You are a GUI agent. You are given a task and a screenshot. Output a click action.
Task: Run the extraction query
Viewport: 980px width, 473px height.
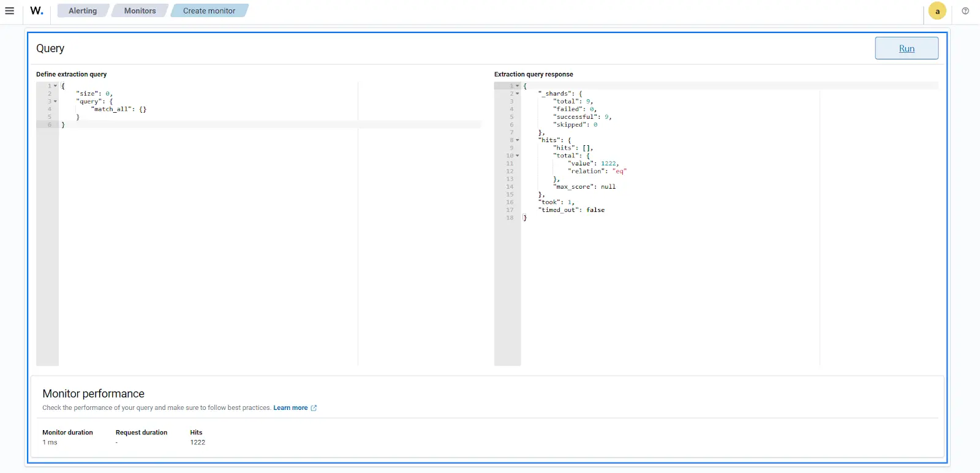tap(907, 48)
